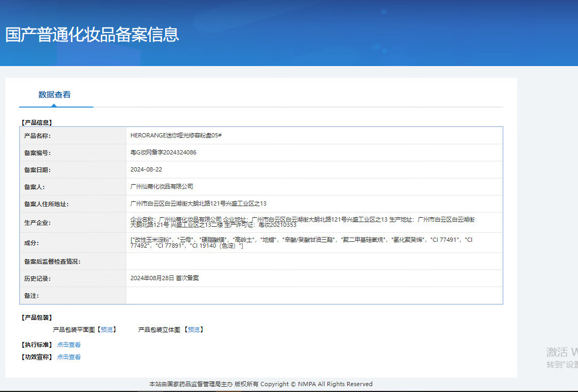578x392 pixels.
Task: Open 预览 link for 产品包装平面图
Action: tap(107, 330)
